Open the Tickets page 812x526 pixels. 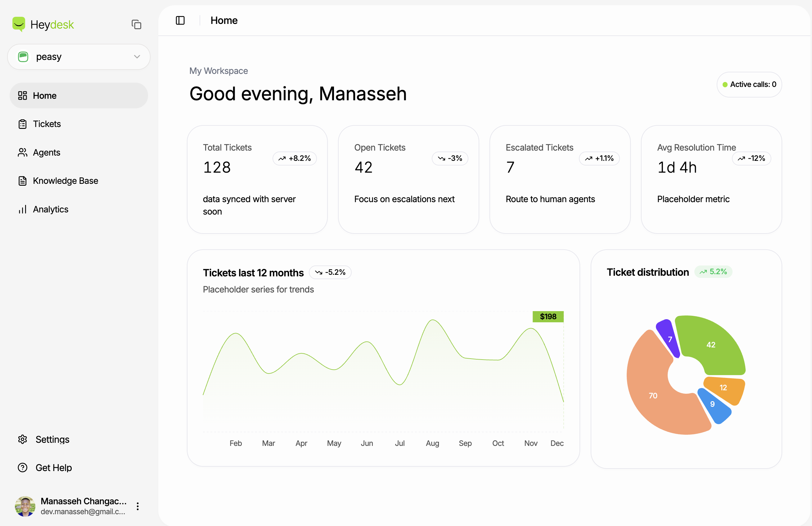(x=47, y=124)
